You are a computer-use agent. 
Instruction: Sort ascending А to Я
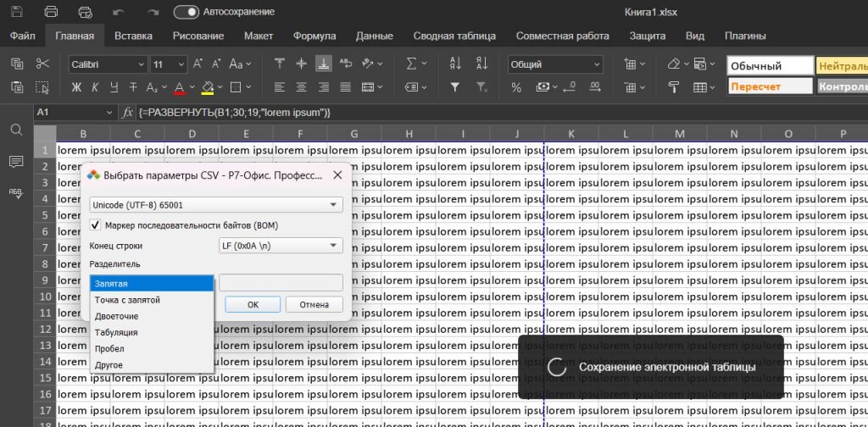click(x=455, y=64)
